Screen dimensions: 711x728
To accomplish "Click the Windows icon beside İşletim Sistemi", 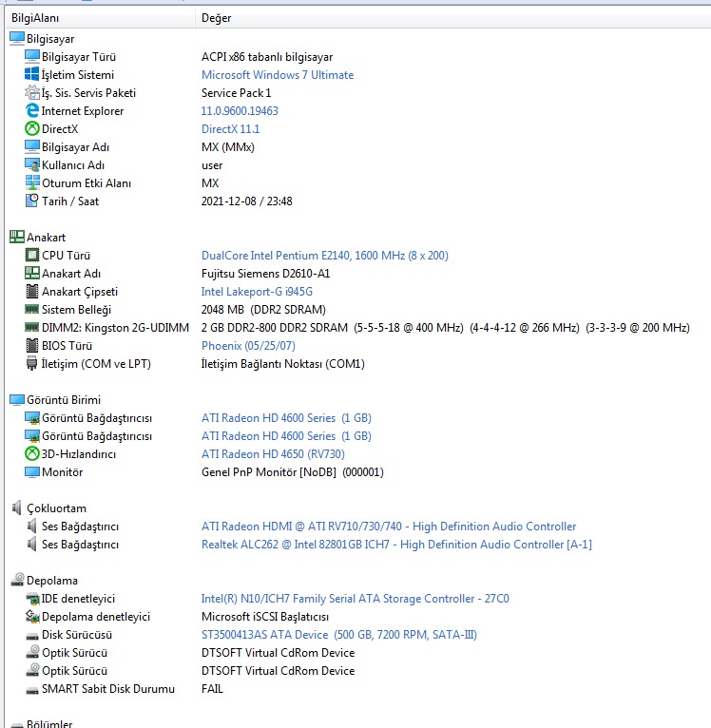I will pyautogui.click(x=32, y=75).
